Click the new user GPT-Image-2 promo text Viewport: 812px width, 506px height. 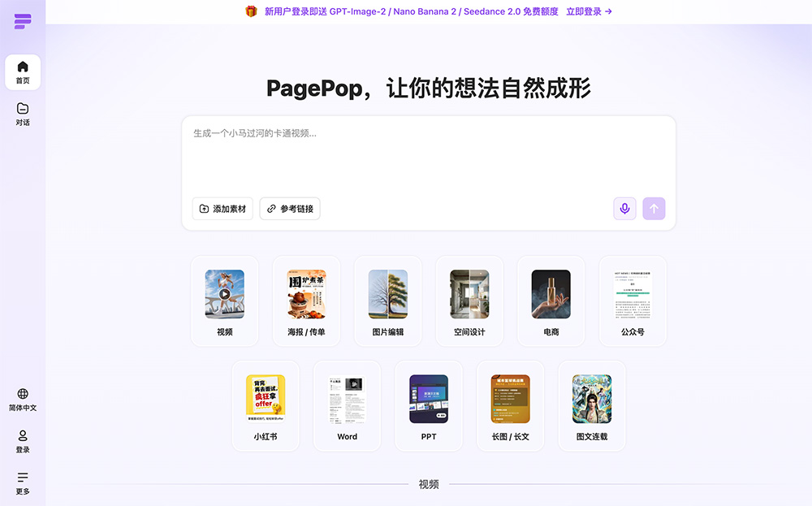[412, 11]
